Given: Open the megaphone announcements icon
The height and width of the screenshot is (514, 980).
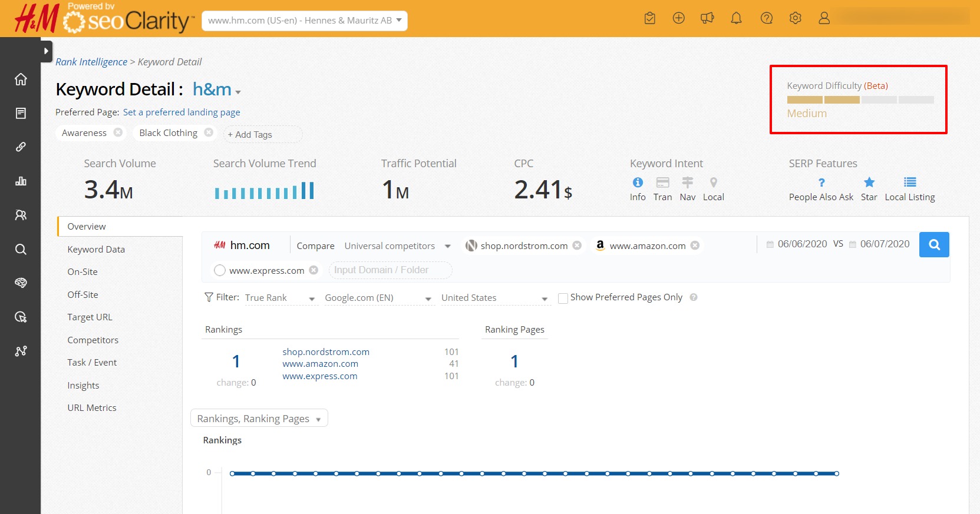Looking at the screenshot, I should [x=707, y=18].
